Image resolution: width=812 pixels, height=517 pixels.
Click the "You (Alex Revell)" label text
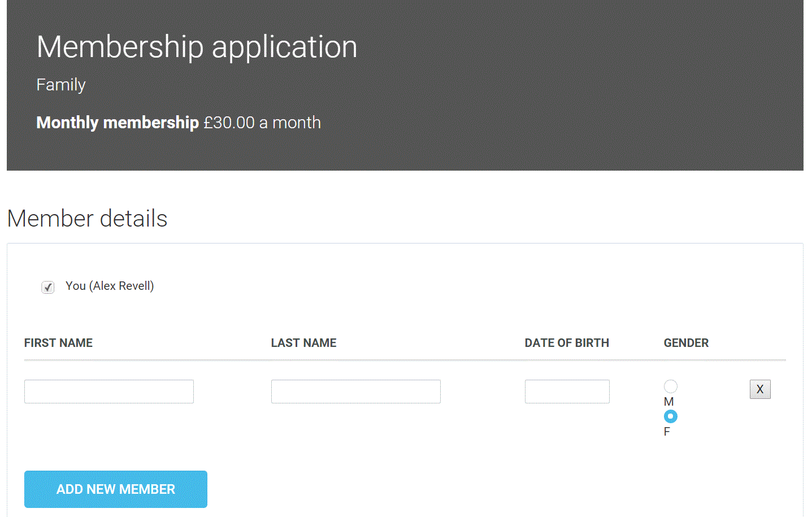(x=110, y=286)
